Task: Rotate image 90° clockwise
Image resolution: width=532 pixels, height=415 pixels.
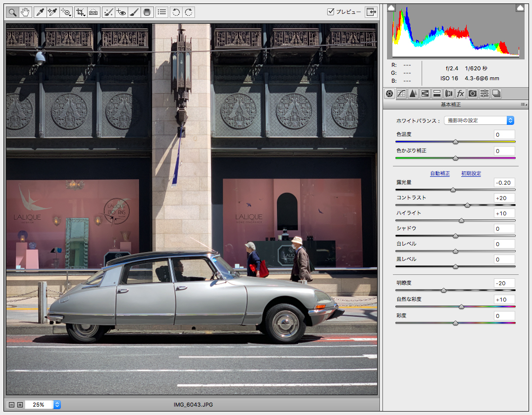Action: tap(189, 12)
